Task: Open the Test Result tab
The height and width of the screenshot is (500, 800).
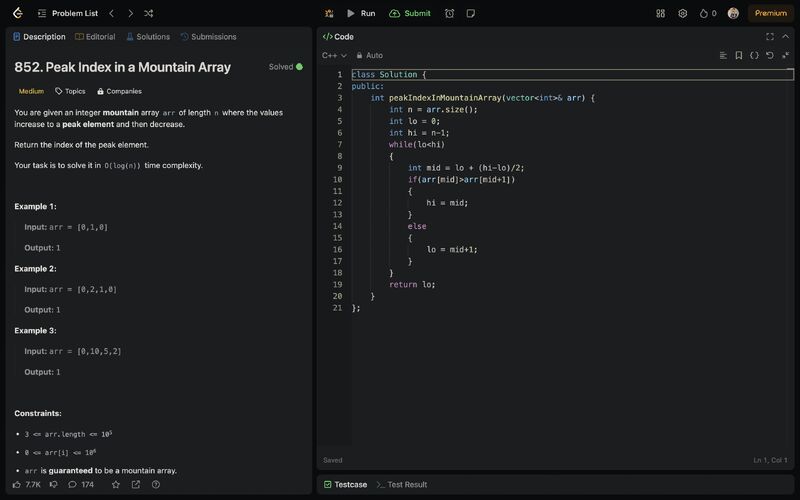Action: click(x=402, y=484)
